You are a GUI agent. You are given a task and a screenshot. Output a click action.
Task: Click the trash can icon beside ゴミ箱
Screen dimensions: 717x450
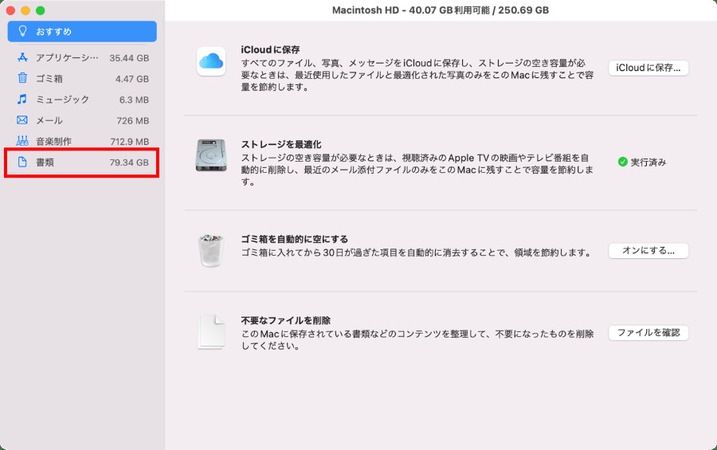click(x=22, y=78)
